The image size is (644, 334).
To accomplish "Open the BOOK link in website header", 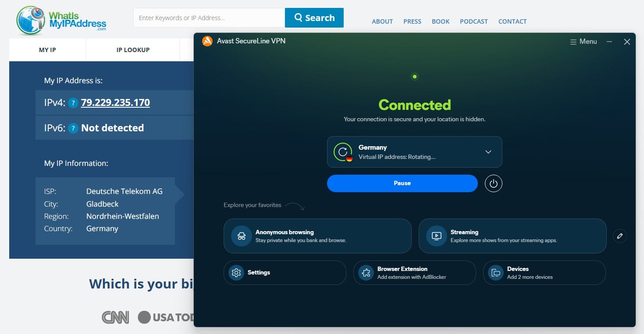I will tap(441, 21).
